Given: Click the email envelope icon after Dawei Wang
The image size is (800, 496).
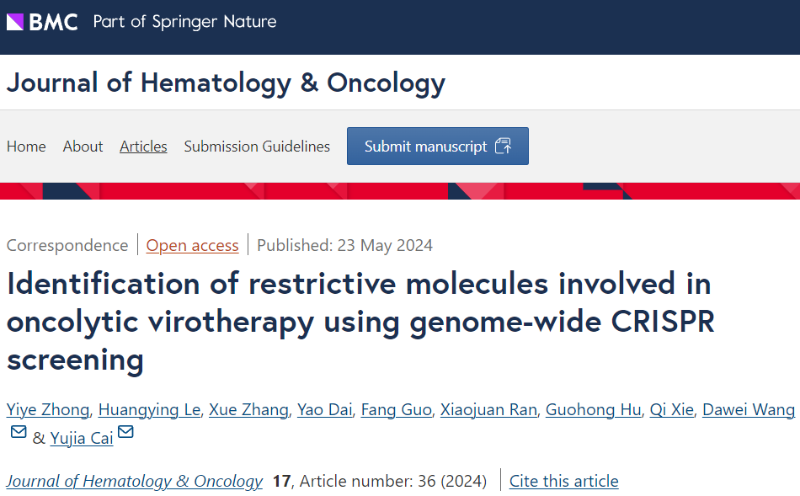Looking at the screenshot, I should pyautogui.click(x=19, y=432).
